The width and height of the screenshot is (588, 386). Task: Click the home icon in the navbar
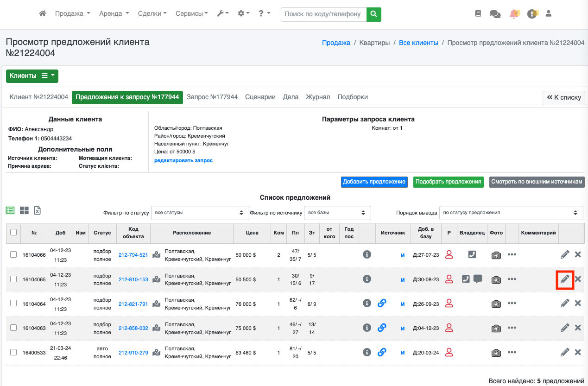(43, 14)
